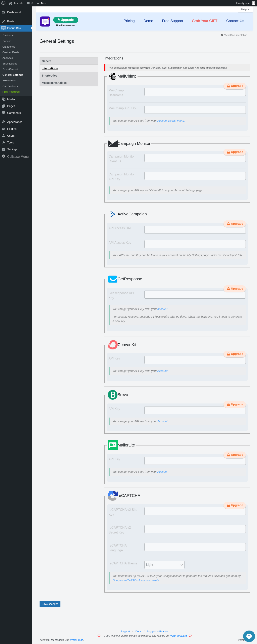Viewport: 257px width, 644px height.
Task: Click the Brevo green logo
Action: (x=112, y=395)
